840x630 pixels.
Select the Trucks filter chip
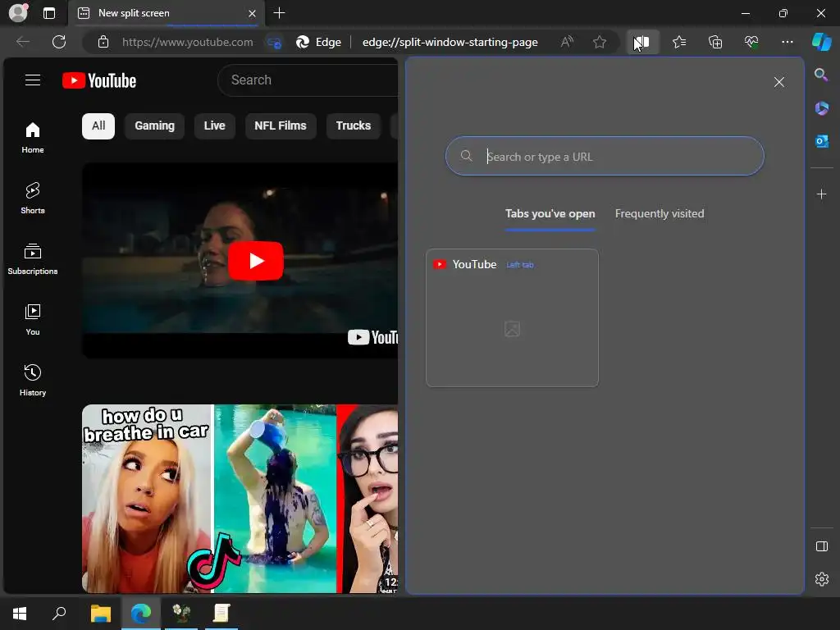(x=353, y=126)
